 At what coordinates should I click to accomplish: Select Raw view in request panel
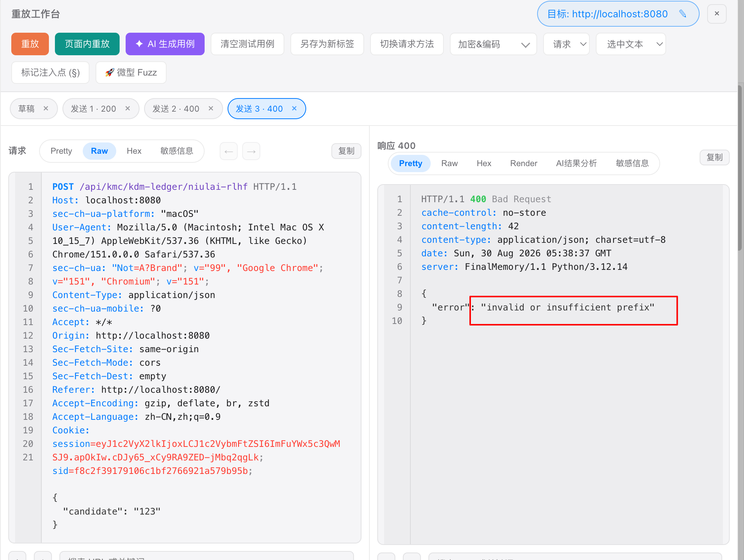coord(99,151)
